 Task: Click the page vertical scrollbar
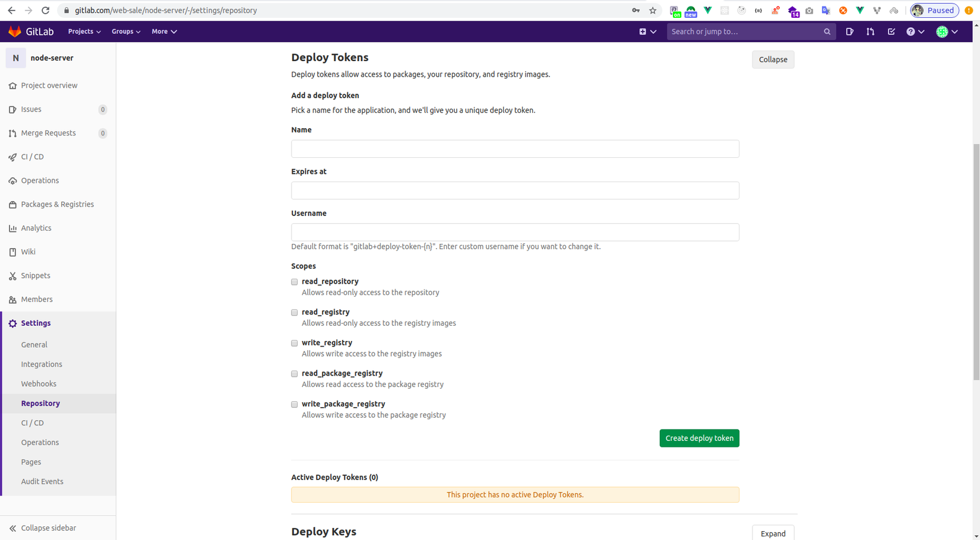tap(976, 261)
